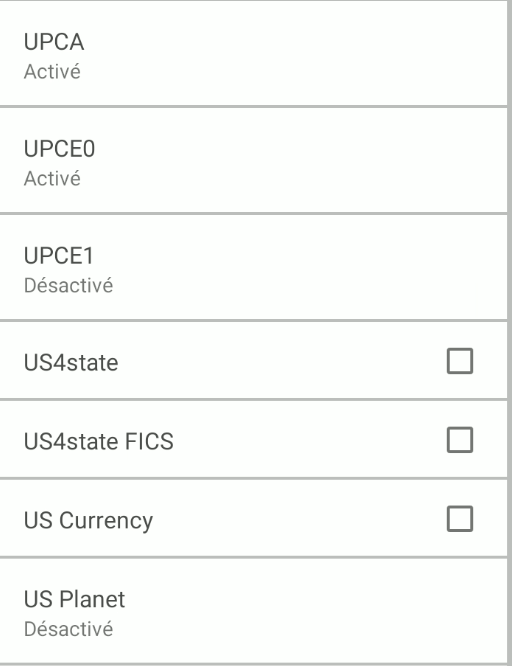Image resolution: width=512 pixels, height=666 pixels.
Task: Click the UPCE1 title text
Action: 59,256
